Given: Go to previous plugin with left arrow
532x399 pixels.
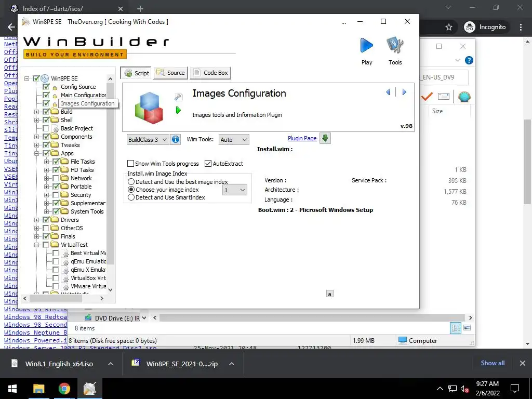Looking at the screenshot, I should coord(388,92).
